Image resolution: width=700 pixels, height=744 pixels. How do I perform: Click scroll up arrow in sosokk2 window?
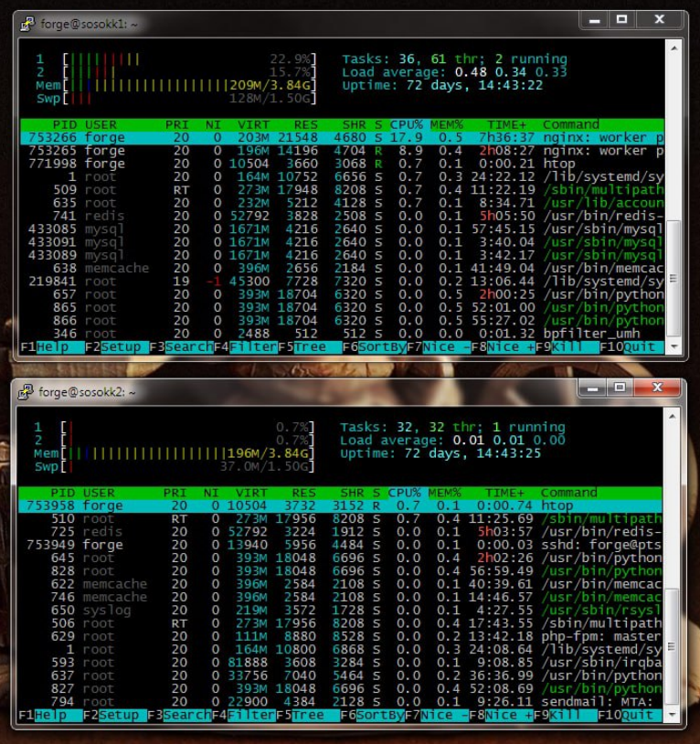(x=672, y=416)
